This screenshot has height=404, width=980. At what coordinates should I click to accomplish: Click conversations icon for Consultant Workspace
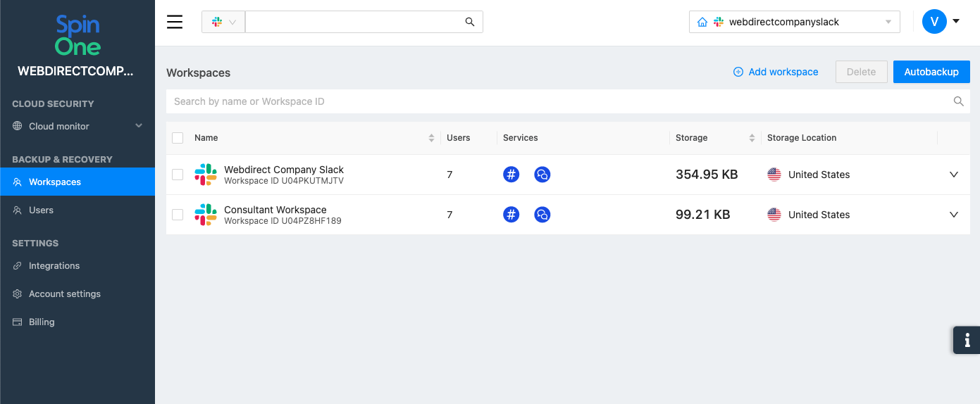coord(542,215)
